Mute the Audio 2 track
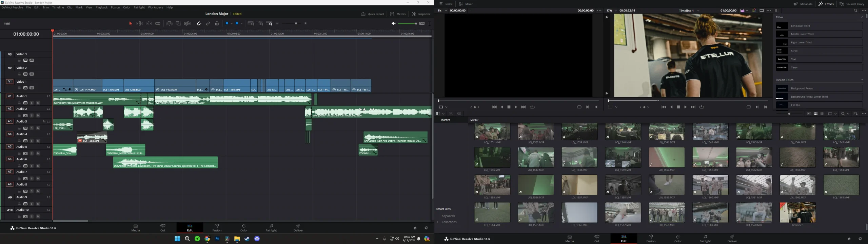Image resolution: width=868 pixels, height=244 pixels. (x=38, y=116)
